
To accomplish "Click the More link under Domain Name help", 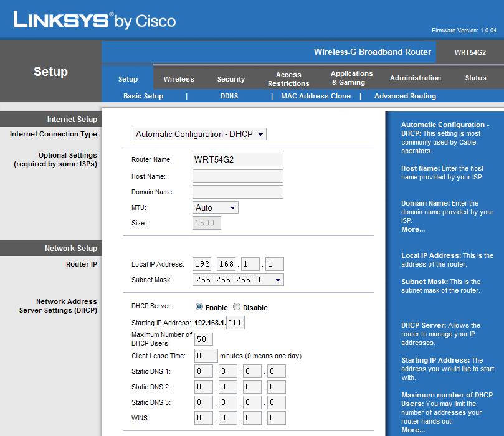I will (x=413, y=229).
